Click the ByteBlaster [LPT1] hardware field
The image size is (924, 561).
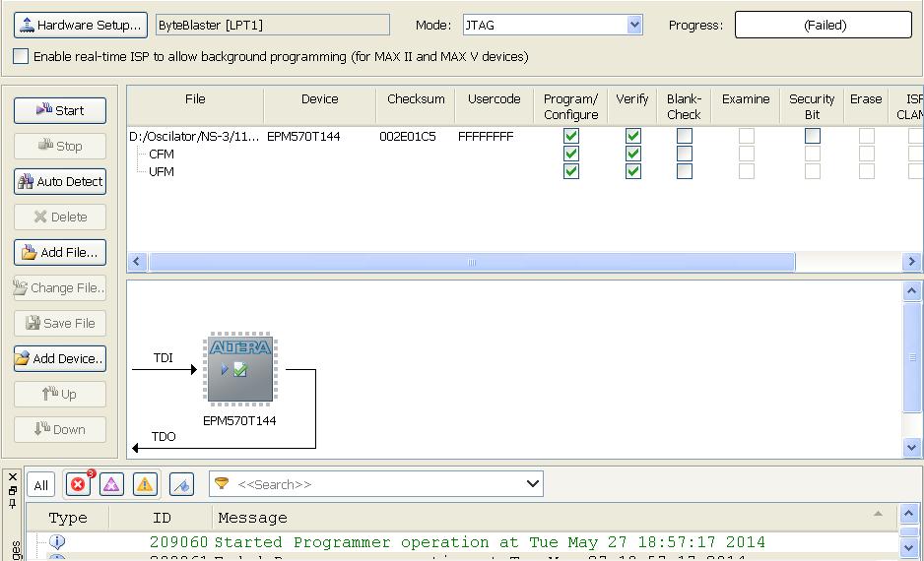coord(273,26)
